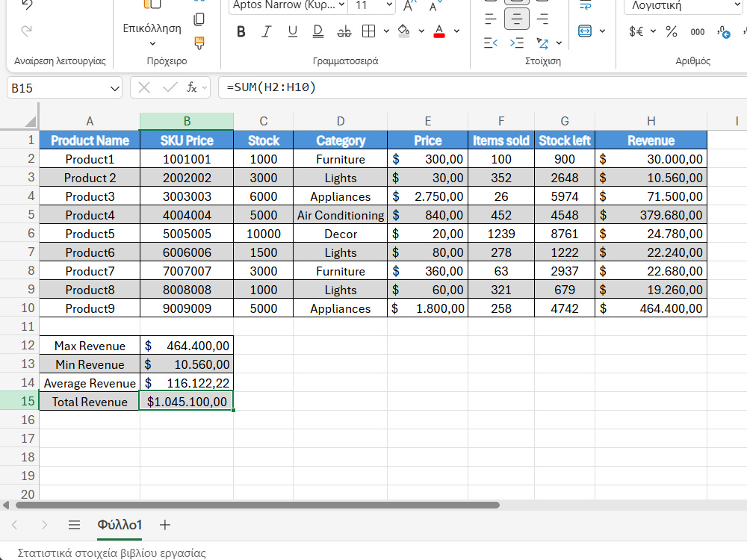The width and height of the screenshot is (747, 560).
Task: Toggle Strikethrough formatting
Action: [x=344, y=31]
